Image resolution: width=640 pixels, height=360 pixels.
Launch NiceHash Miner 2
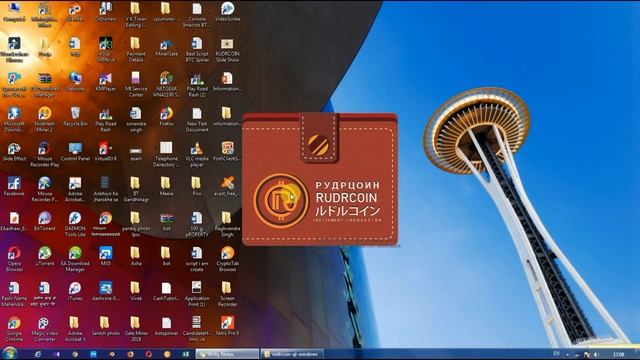point(44,119)
